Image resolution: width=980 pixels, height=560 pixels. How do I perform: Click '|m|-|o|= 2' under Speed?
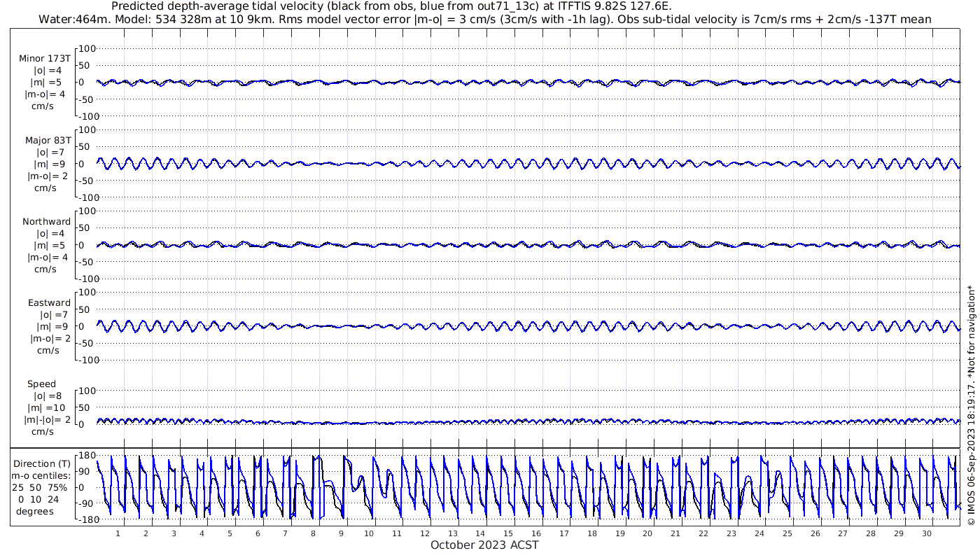click(47, 420)
